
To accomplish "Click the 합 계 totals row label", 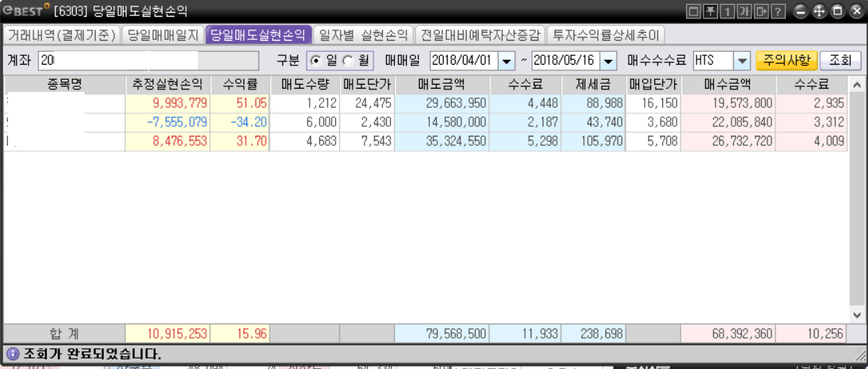I will (x=65, y=334).
